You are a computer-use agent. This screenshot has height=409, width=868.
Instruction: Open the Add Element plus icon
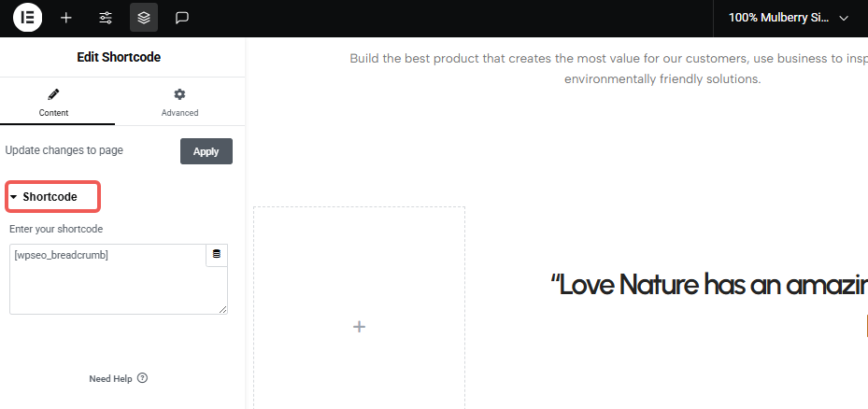pos(66,18)
